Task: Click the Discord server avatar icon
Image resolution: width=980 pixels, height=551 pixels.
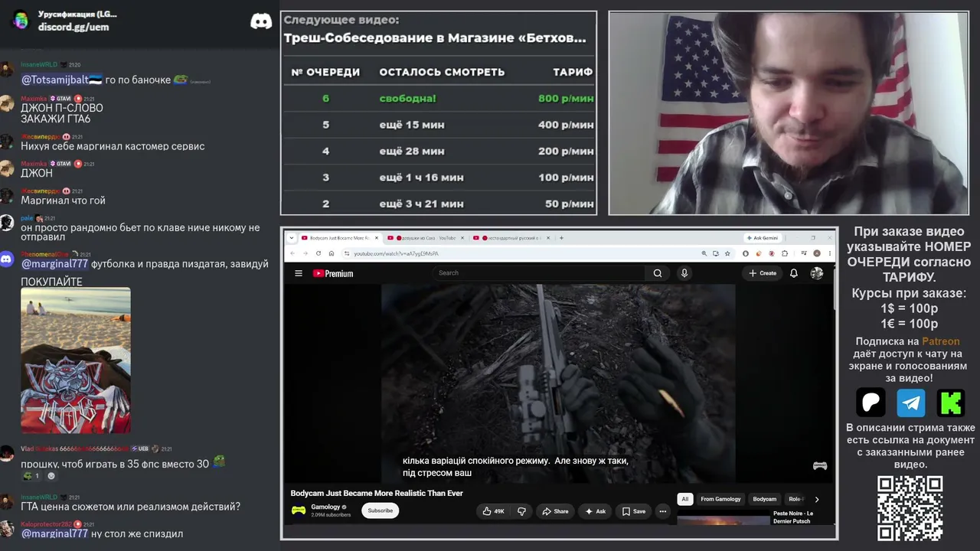Action: [x=21, y=21]
